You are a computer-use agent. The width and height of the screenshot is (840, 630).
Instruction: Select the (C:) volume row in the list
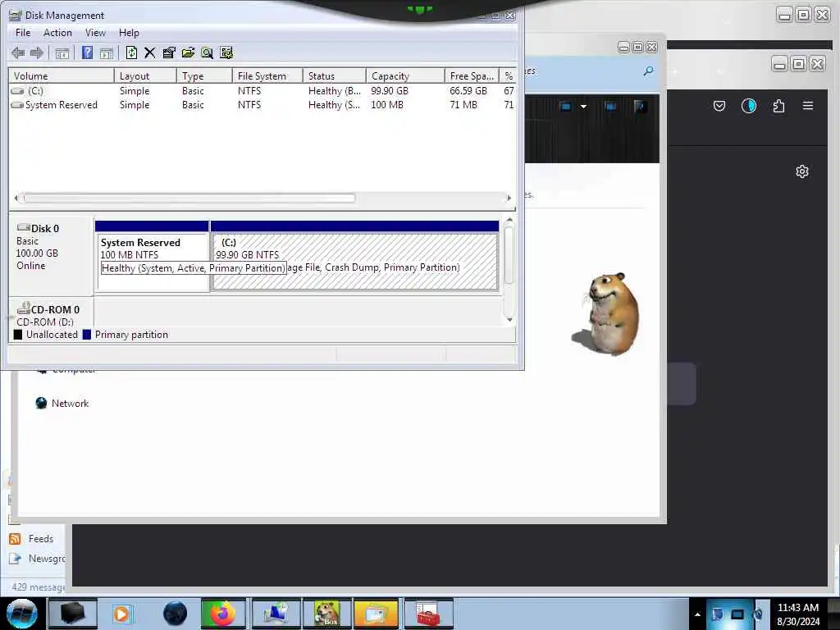[262, 90]
